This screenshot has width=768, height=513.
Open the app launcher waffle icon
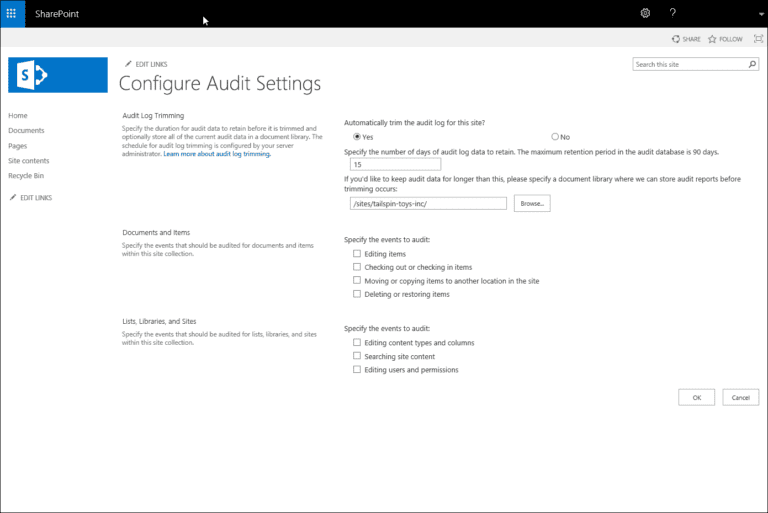11,13
